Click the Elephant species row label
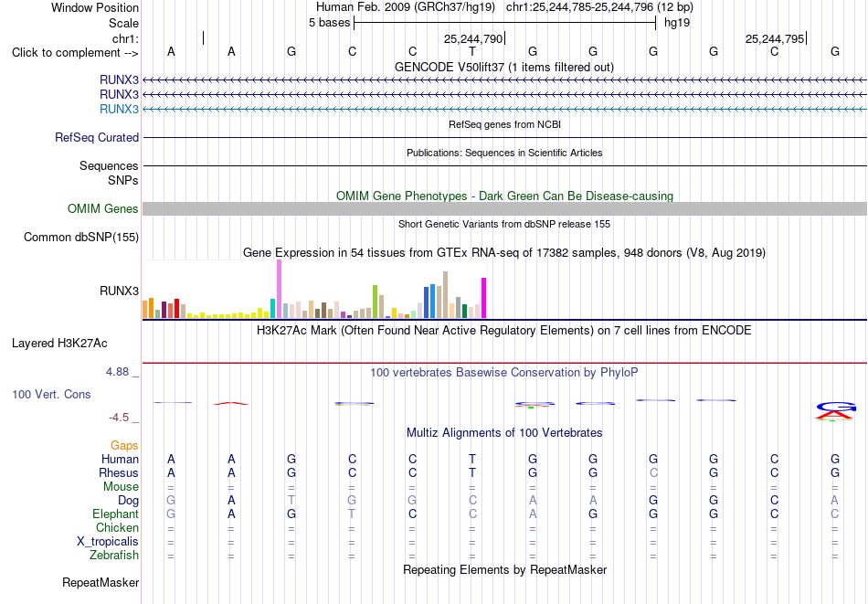 point(116,514)
